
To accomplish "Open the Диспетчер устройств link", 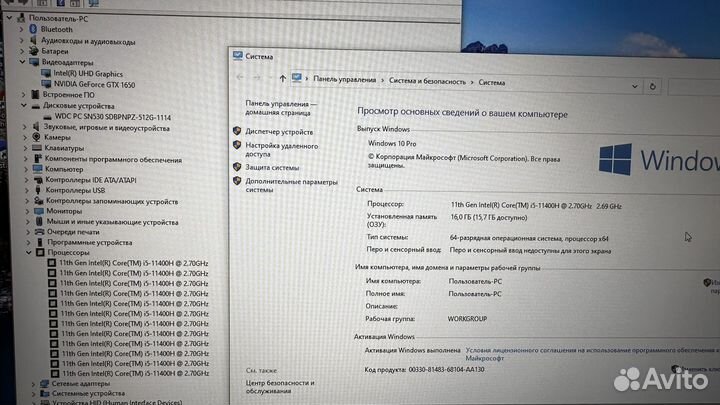I will point(279,131).
